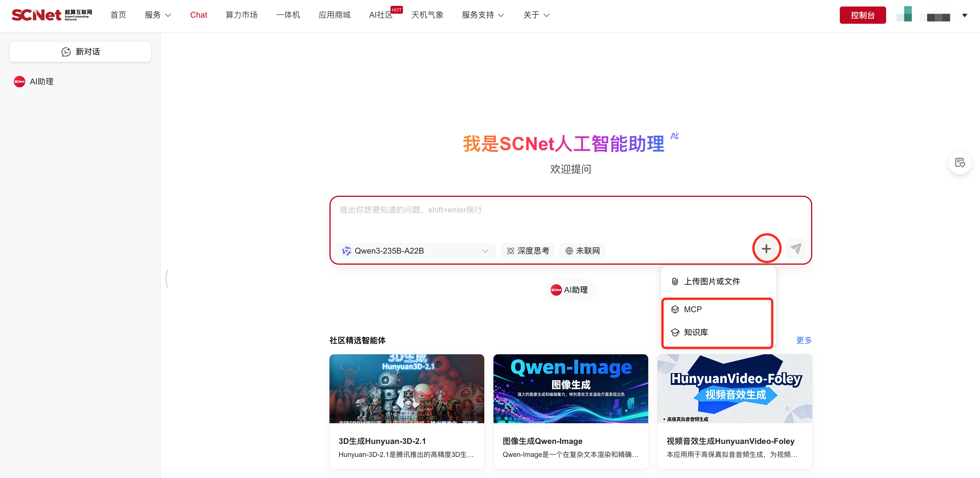Start a 新对话 new conversation
The image size is (980, 478).
[x=80, y=52]
